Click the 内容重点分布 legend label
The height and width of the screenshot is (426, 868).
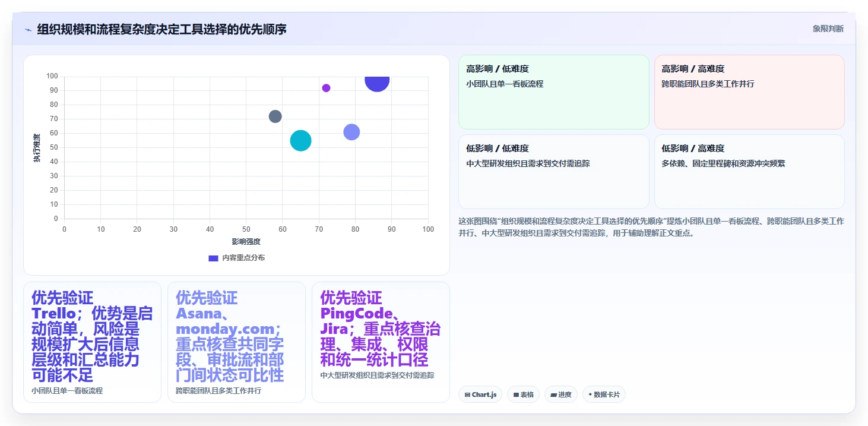click(x=243, y=258)
